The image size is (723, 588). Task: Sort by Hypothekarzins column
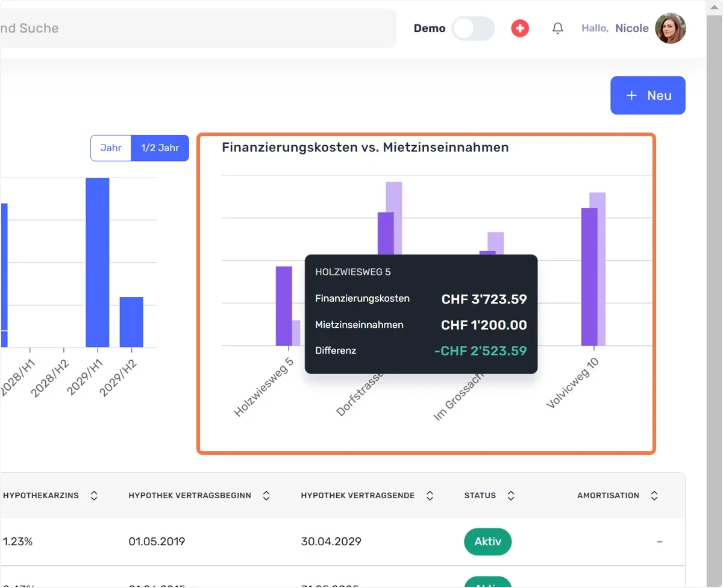point(94,495)
